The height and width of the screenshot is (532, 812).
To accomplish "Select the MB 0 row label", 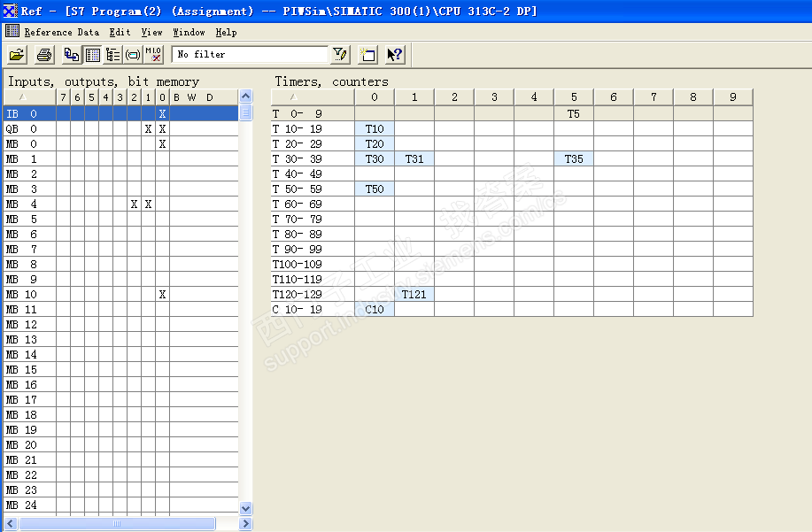I will [21, 144].
